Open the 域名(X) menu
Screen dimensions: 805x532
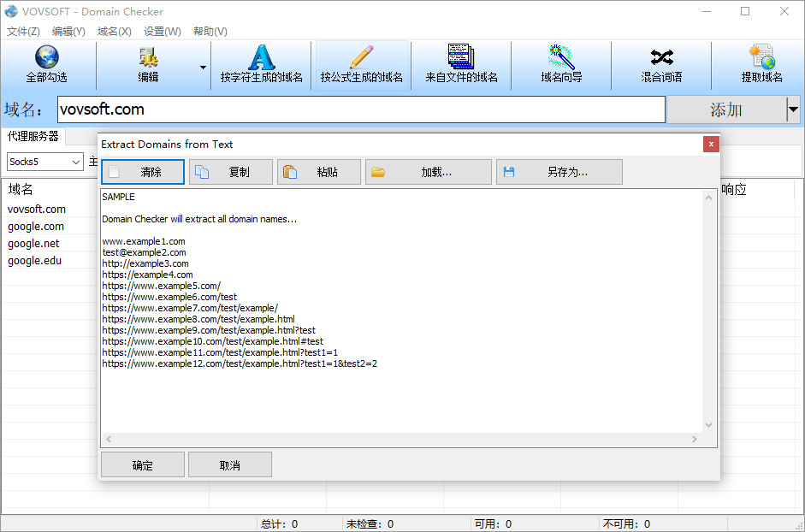click(x=114, y=32)
